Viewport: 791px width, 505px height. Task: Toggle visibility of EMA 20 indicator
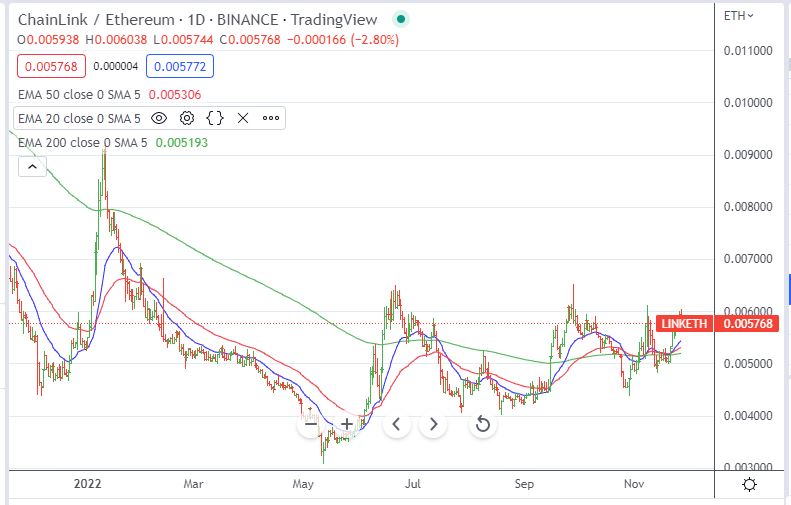click(x=159, y=119)
